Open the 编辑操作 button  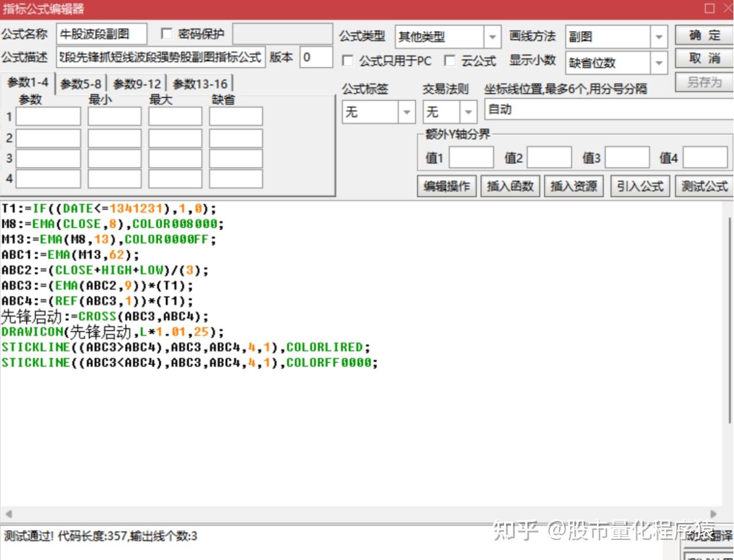pos(447,186)
